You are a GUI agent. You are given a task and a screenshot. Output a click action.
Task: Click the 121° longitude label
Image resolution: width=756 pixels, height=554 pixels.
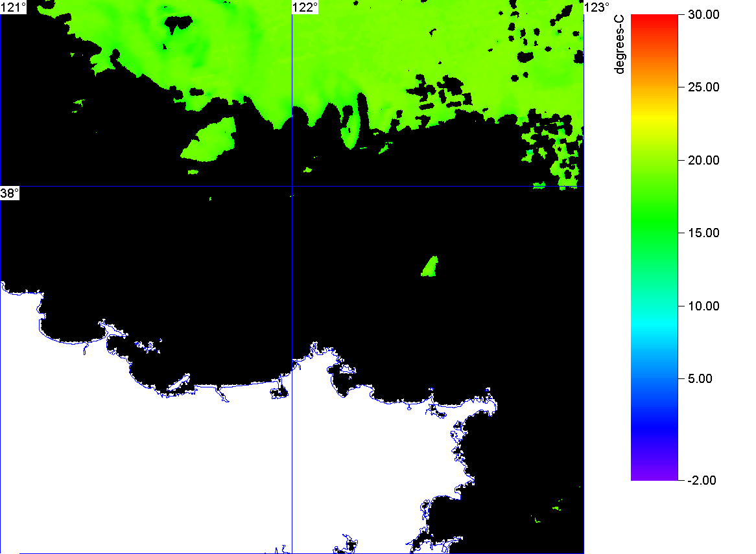point(14,7)
